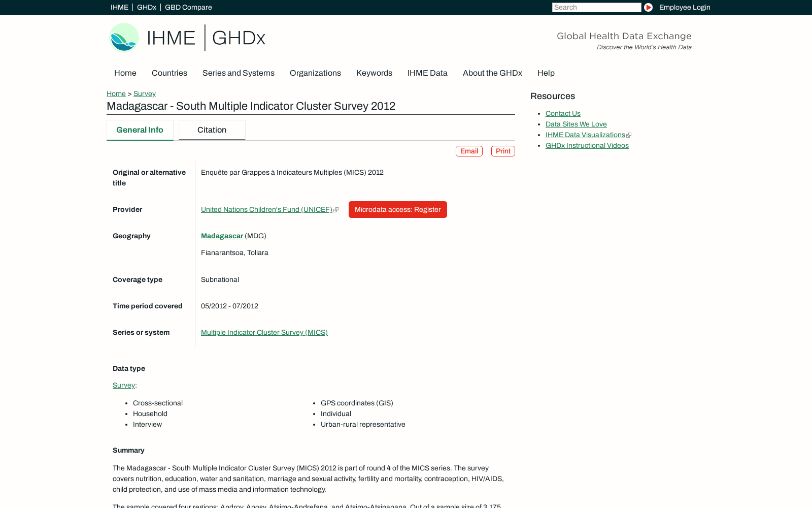The height and width of the screenshot is (508, 812).
Task: Click the Enquête par Grappes alternative title text
Action: 292,173
